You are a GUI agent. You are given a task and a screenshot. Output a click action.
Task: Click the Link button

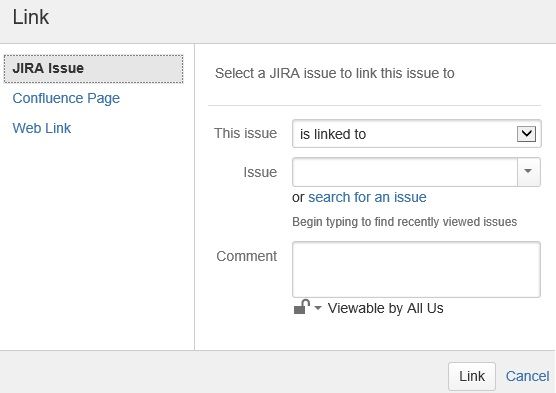[x=472, y=376]
